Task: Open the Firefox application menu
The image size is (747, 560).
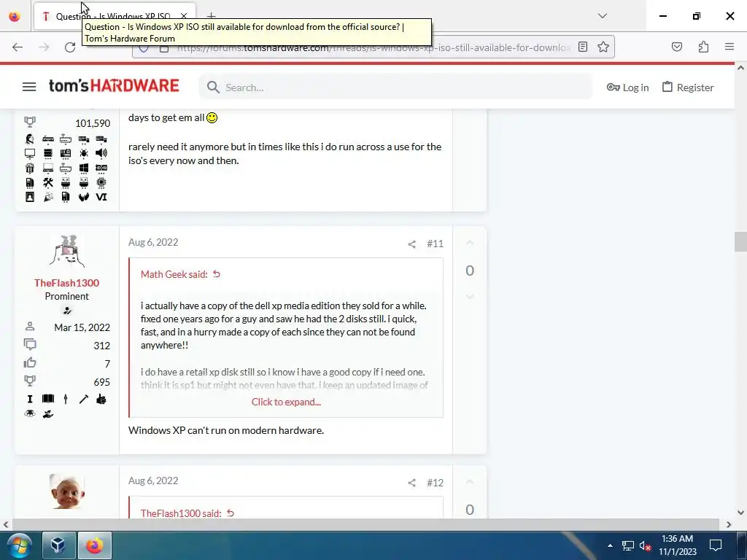Action: coord(729,47)
